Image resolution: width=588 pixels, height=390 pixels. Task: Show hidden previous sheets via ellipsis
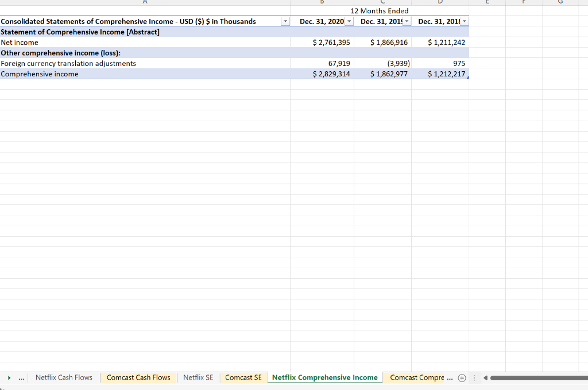click(21, 378)
